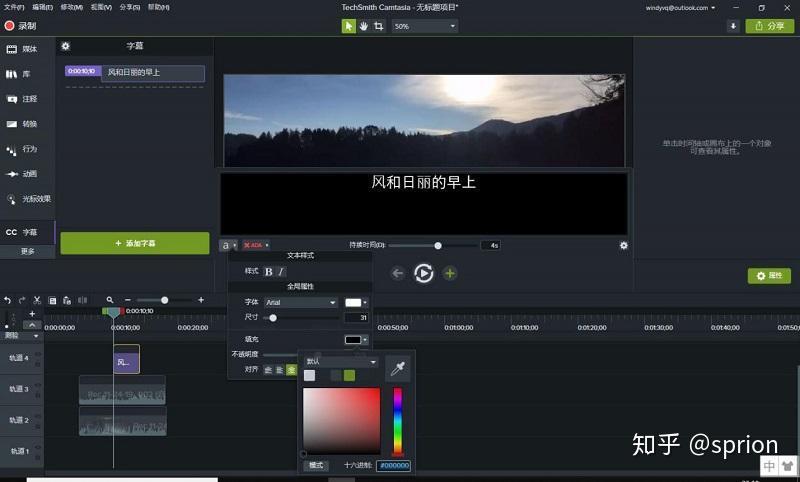Click the timeline zoom in plus
The height and width of the screenshot is (482, 800).
pyautogui.click(x=201, y=300)
